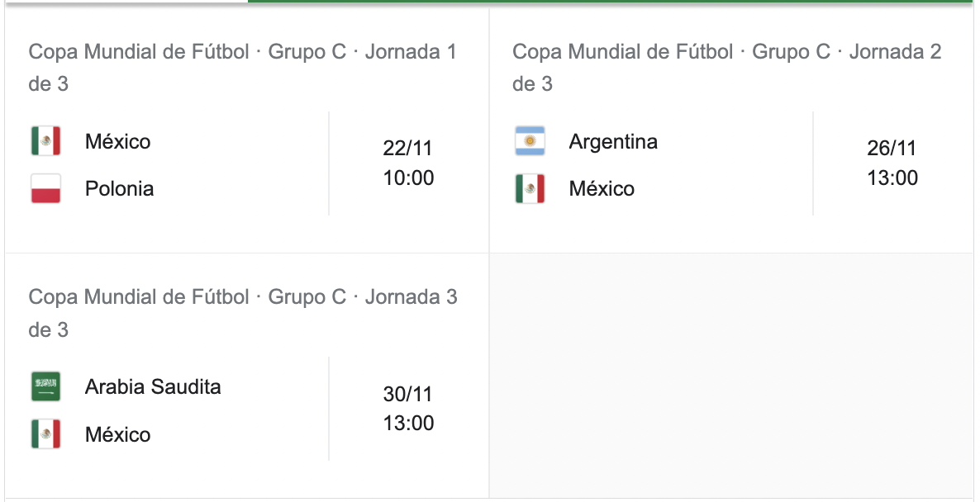Open the 26/11 13:00 match details

tap(892, 163)
